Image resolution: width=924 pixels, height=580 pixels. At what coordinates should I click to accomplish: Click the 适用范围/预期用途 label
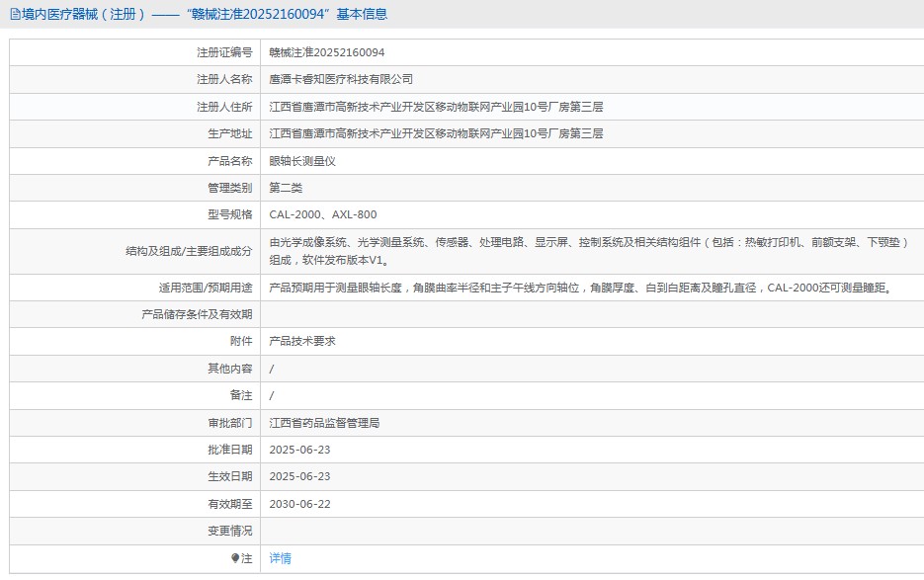click(206, 288)
